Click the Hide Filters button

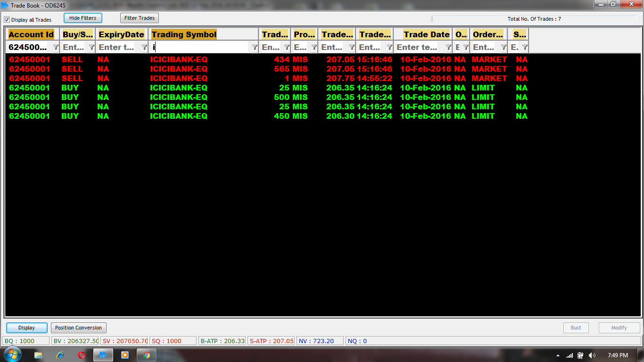83,18
